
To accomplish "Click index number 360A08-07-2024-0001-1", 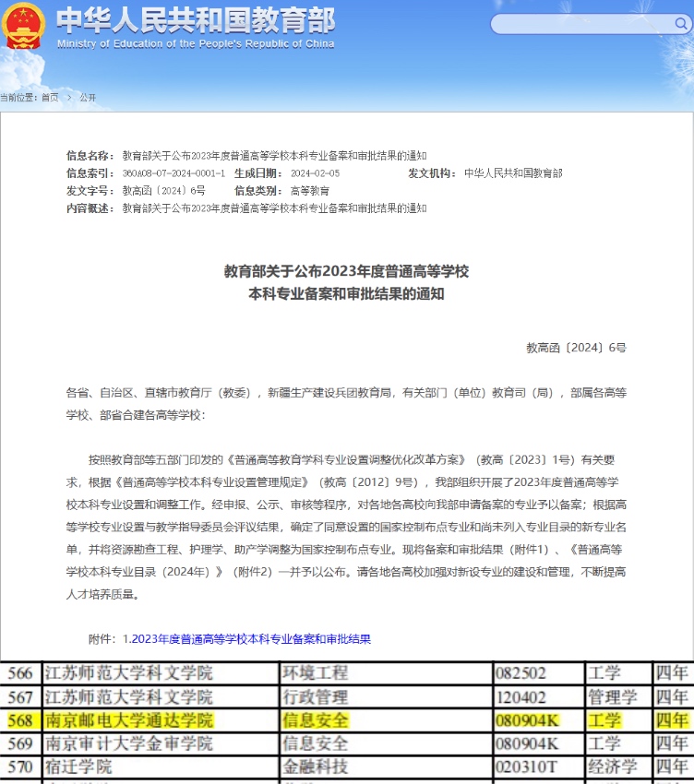I will click(173, 173).
